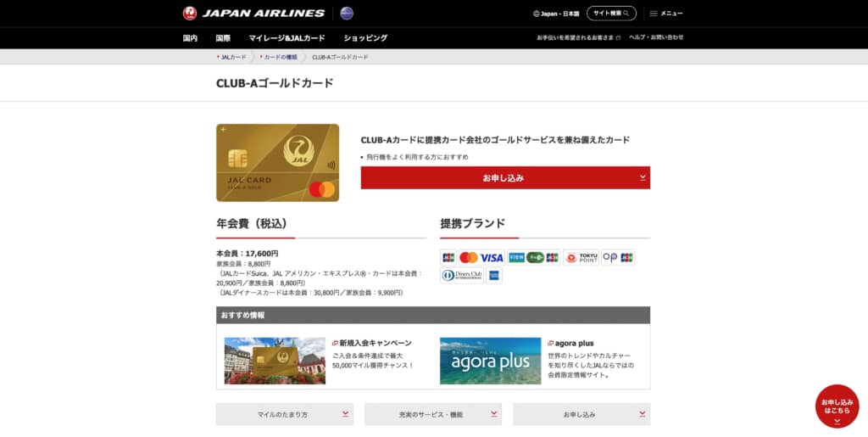Click the floating round お申し込みはこちら button
This screenshot has height=437, width=868.
[837, 406]
